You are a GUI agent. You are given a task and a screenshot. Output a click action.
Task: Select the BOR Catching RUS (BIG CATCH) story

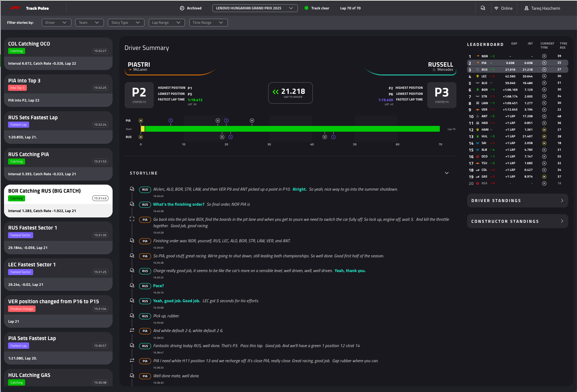tap(58, 201)
